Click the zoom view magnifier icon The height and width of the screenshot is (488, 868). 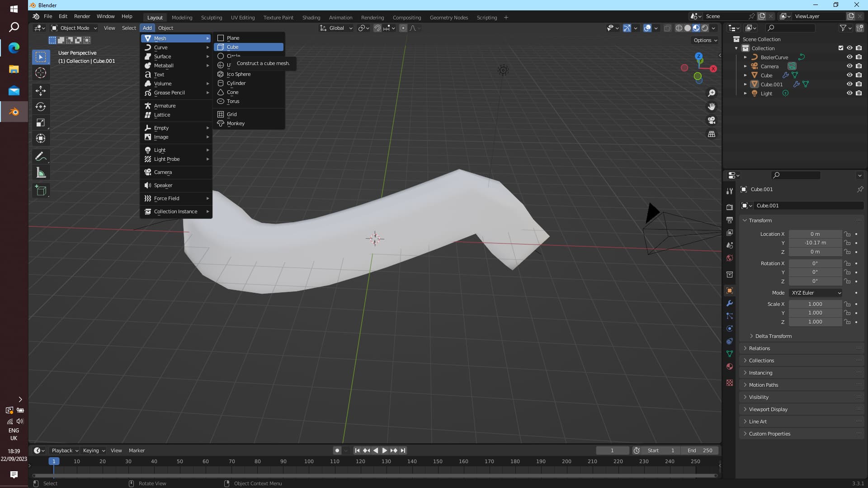click(x=712, y=93)
